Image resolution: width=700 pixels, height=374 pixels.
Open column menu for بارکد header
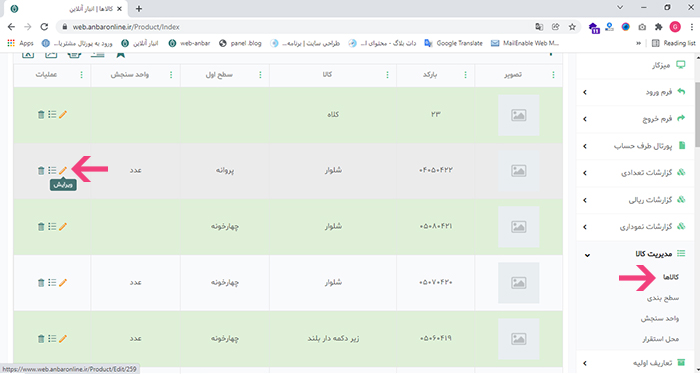click(466, 75)
